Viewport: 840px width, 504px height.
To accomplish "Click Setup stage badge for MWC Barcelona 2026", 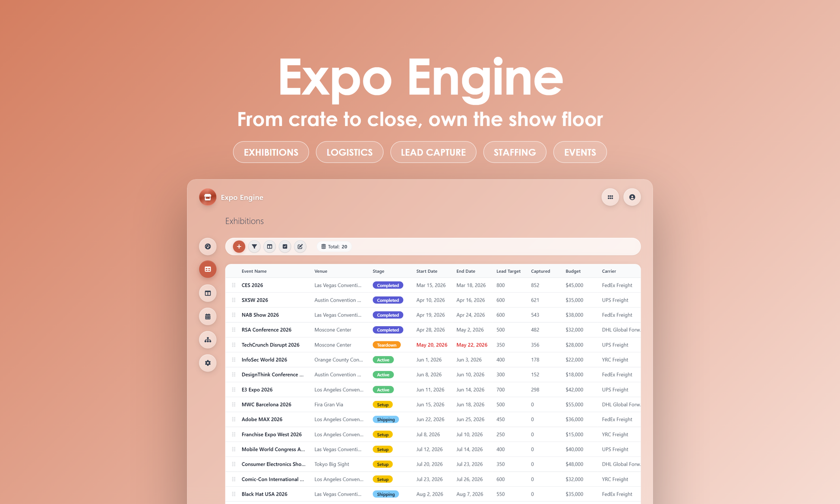I will coord(383,404).
